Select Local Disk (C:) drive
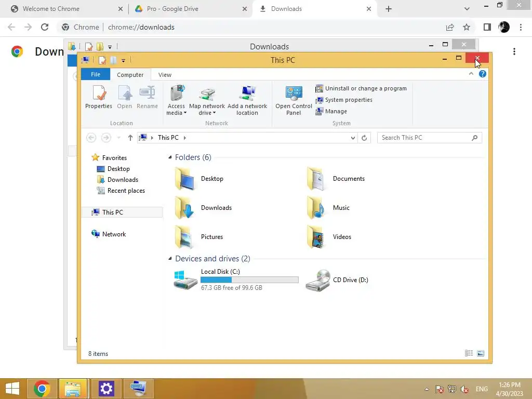Viewport: 532px width, 399px height. point(236,280)
